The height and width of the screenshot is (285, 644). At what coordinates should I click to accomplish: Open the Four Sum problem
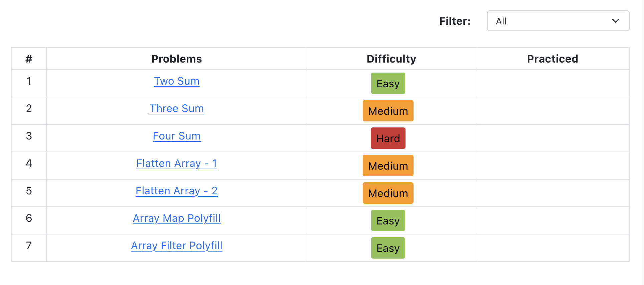point(177,136)
